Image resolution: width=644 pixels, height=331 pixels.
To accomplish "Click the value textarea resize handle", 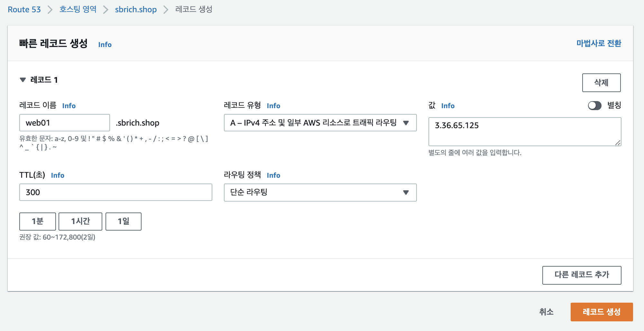I will (x=618, y=143).
